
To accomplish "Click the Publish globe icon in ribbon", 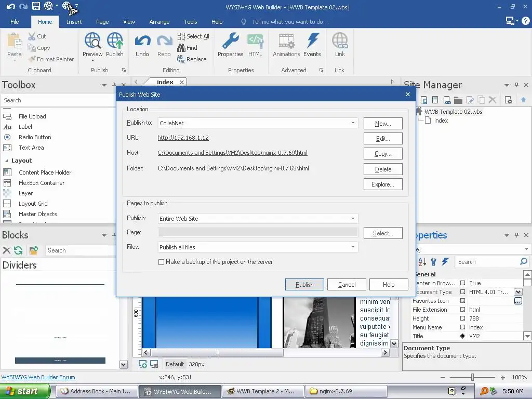I will tap(115, 41).
